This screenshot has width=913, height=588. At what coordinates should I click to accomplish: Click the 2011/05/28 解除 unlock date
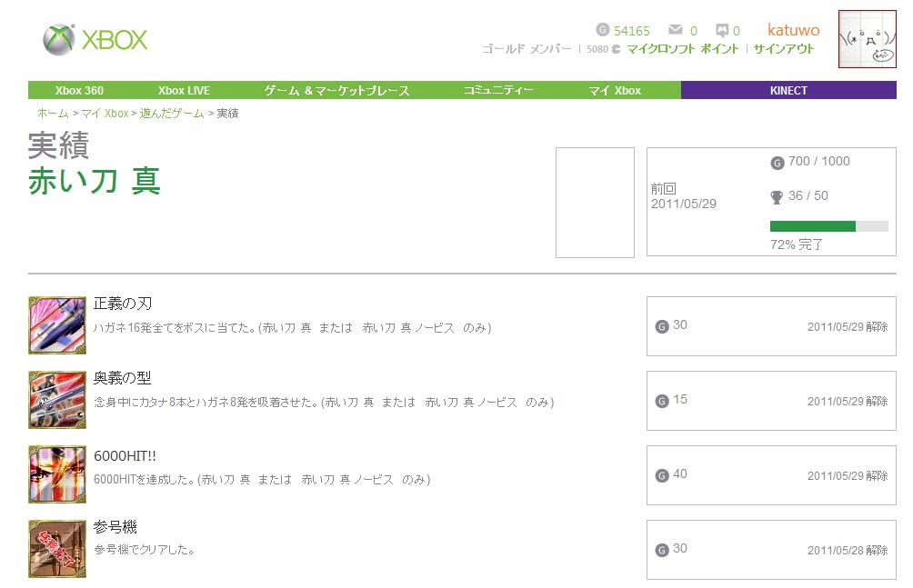[x=848, y=550]
